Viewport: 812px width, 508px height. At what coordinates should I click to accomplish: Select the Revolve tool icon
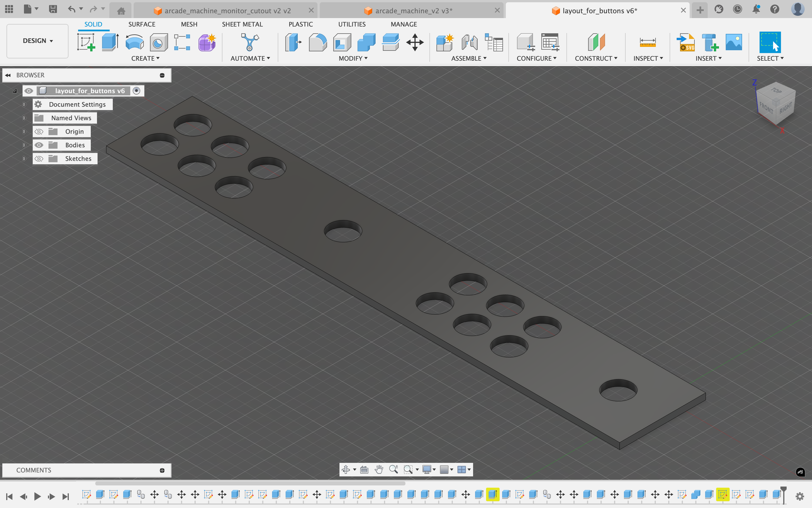click(134, 42)
